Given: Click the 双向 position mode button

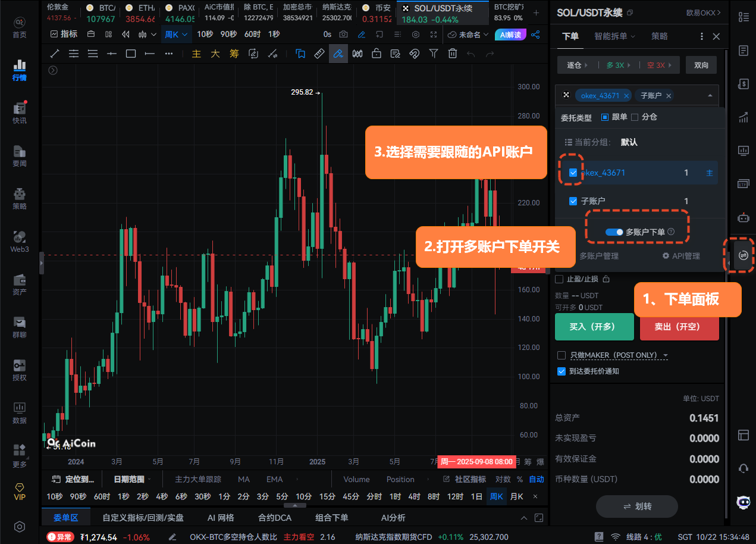Looking at the screenshot, I should click(701, 65).
